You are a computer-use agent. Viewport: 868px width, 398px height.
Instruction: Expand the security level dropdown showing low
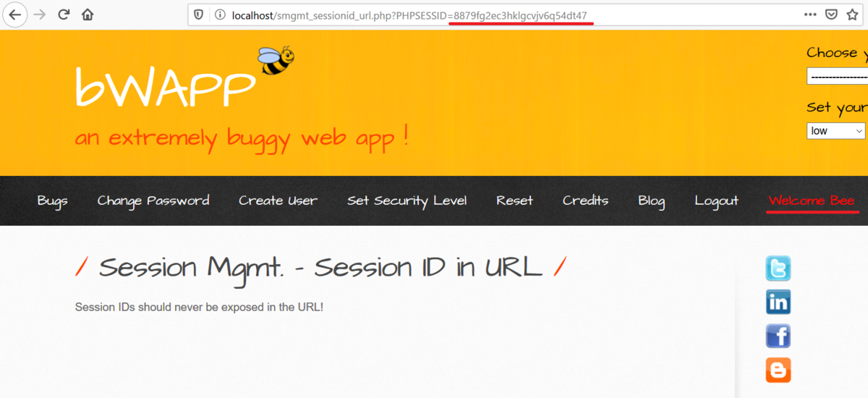pos(837,131)
